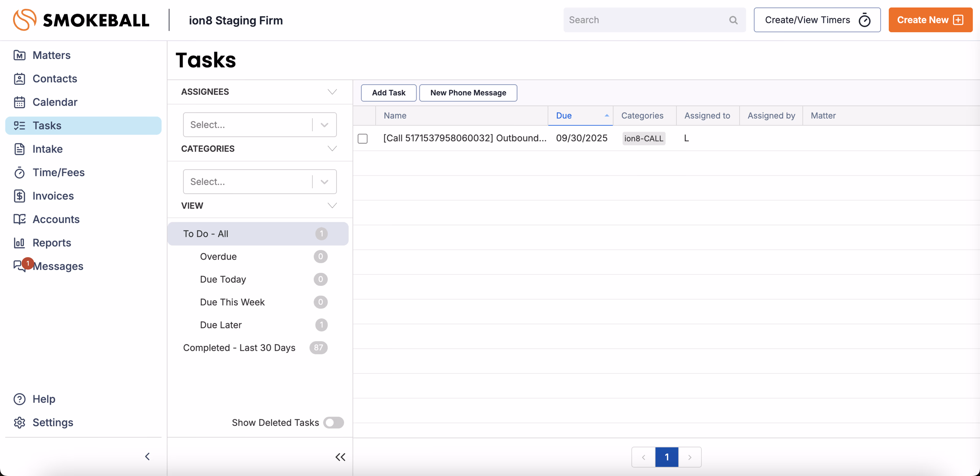The image size is (980, 476).
Task: Click the timer stopwatch icon
Action: click(864, 20)
